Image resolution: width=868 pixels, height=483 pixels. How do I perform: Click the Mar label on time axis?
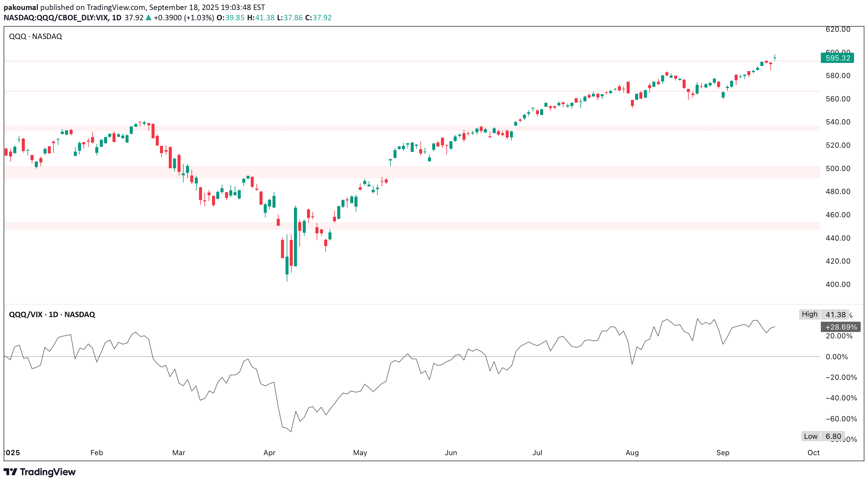pos(178,452)
